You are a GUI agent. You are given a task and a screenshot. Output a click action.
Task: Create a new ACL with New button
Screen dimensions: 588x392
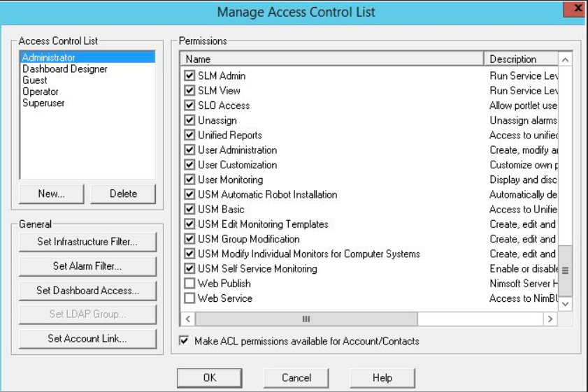52,194
